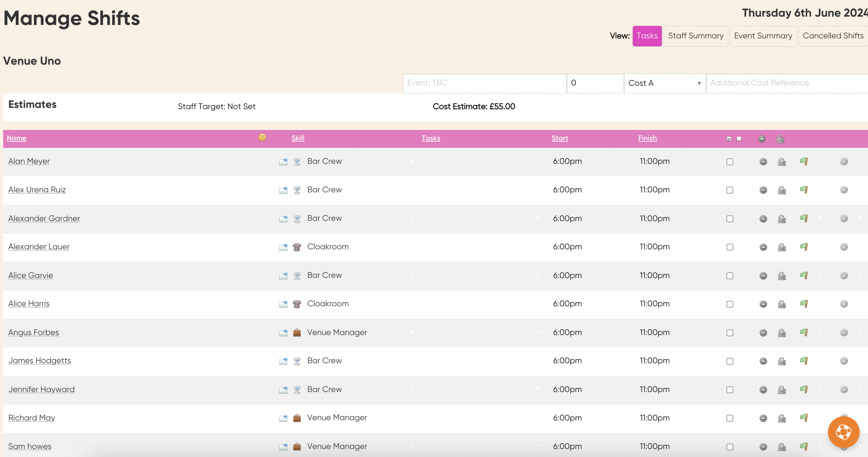This screenshot has width=868, height=457.
Task: Click the cocktail glass skill icon on Alex Urena Ruiz
Action: coord(296,190)
